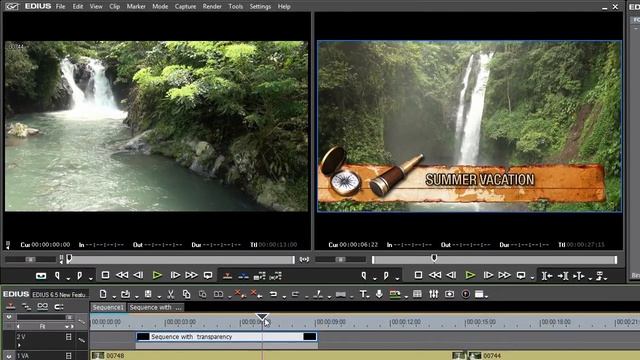Create a new sequence from timeline toolbar
Screen dimensions: 640x360
click(x=103, y=294)
